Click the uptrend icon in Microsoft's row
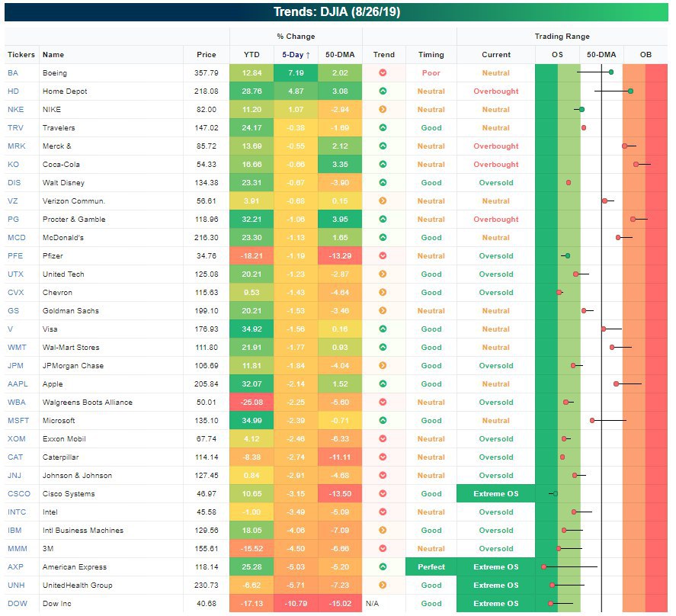 pyautogui.click(x=383, y=420)
